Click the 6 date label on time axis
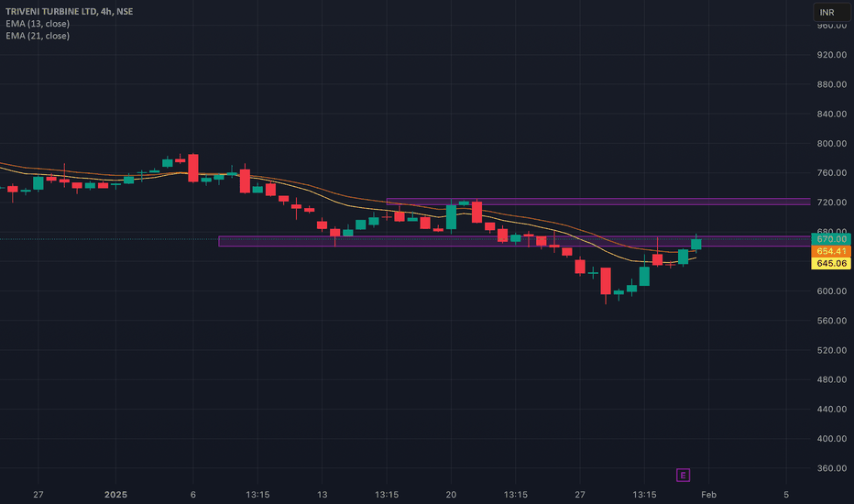Viewport: 854px width, 504px height. pos(193,495)
